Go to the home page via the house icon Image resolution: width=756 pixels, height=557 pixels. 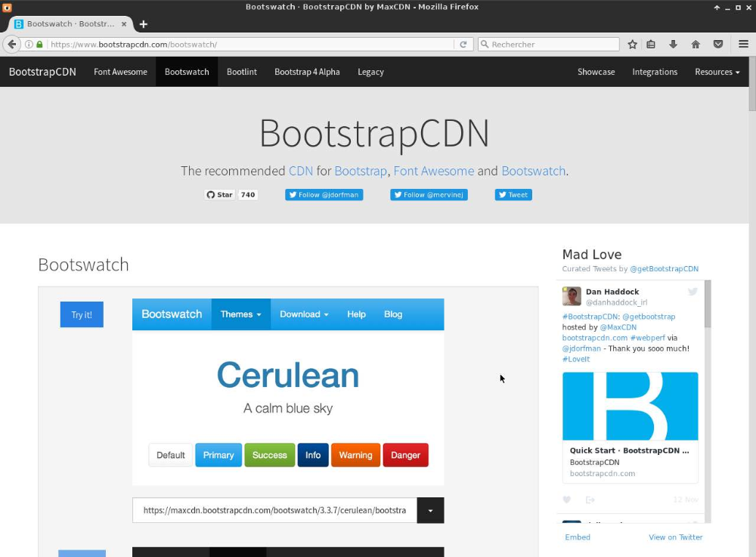click(x=695, y=44)
